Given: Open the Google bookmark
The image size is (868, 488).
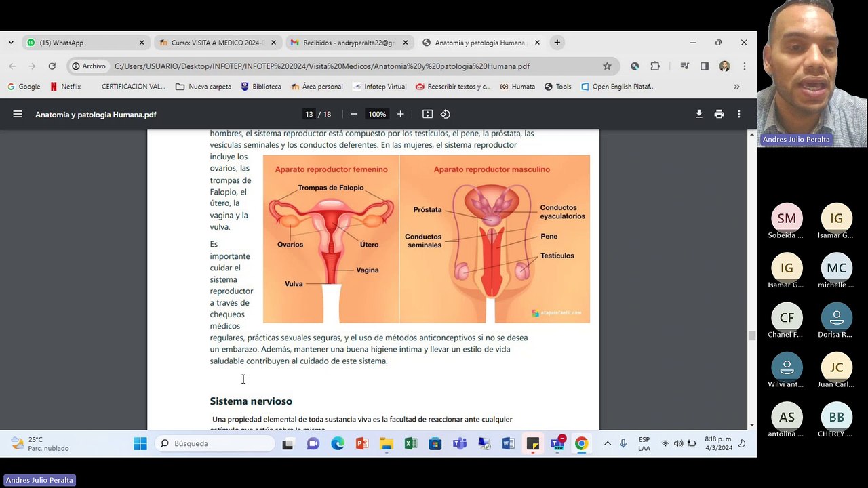Looking at the screenshot, I should (24, 87).
